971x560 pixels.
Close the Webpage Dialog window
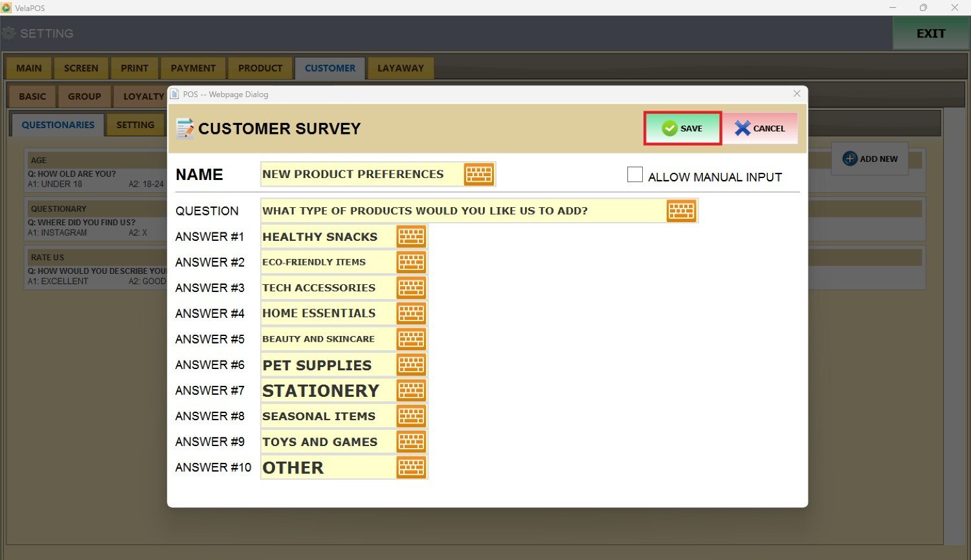(x=797, y=94)
